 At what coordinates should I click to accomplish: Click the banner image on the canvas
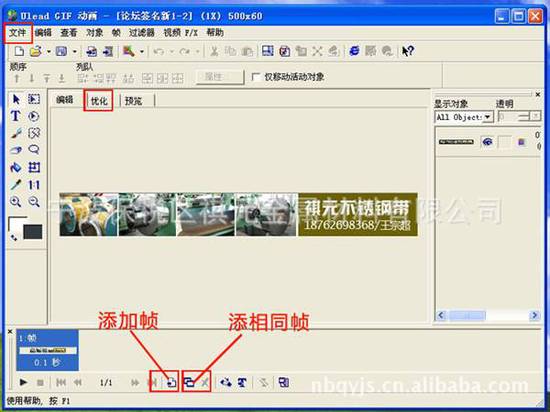(x=238, y=215)
